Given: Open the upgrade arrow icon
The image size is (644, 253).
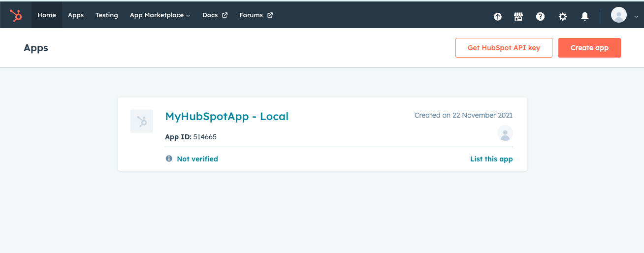Looking at the screenshot, I should click(x=498, y=16).
